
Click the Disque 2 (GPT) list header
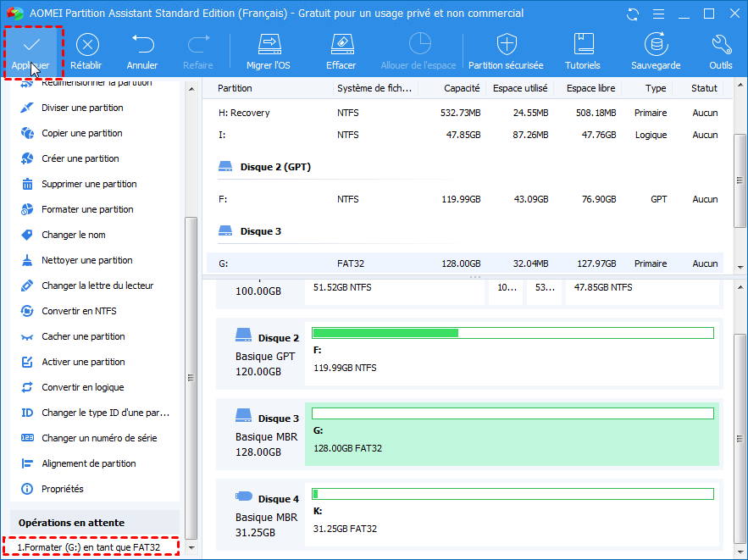click(275, 167)
